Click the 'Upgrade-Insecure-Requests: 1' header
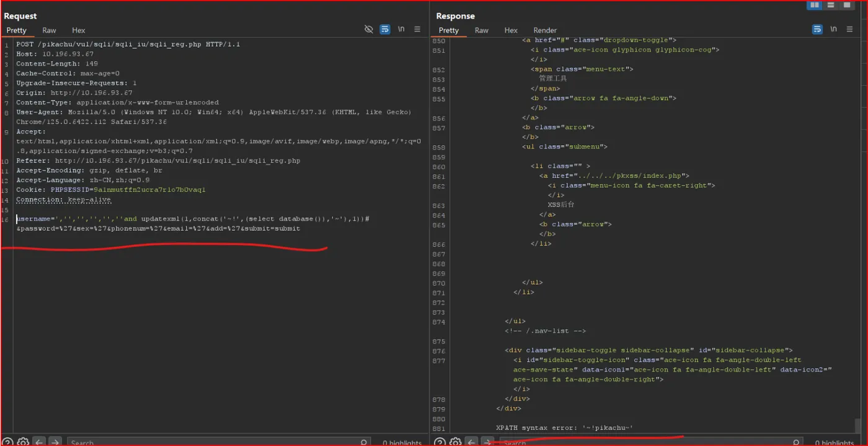This screenshot has height=446, width=868. click(76, 83)
